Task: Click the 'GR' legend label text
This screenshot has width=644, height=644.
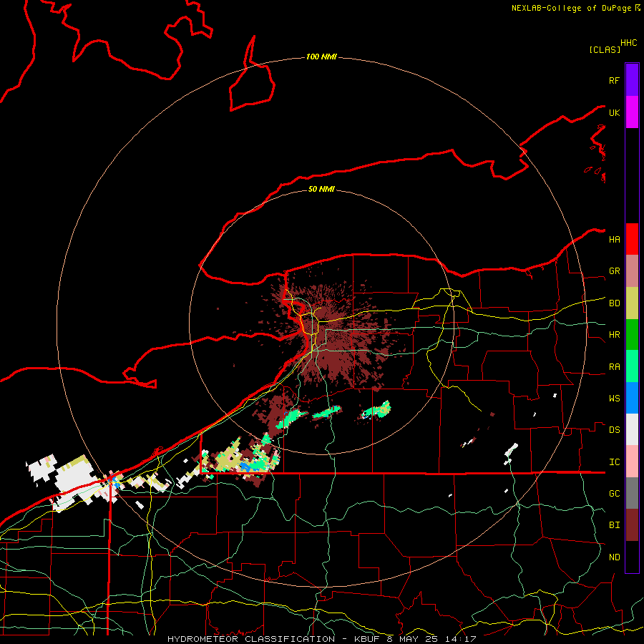Action: [614, 271]
